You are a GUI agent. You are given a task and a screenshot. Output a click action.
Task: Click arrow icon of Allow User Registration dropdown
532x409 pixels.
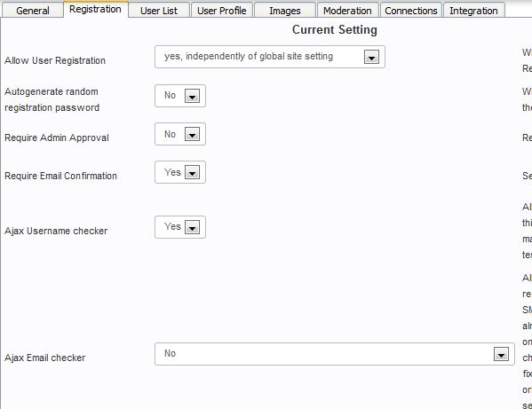pyautogui.click(x=371, y=57)
